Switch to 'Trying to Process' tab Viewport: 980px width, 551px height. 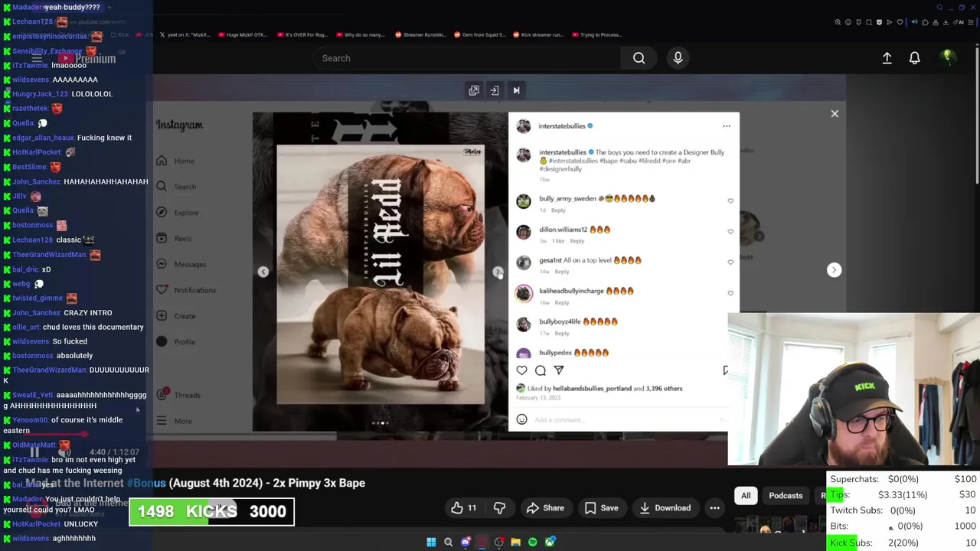pyautogui.click(x=598, y=34)
